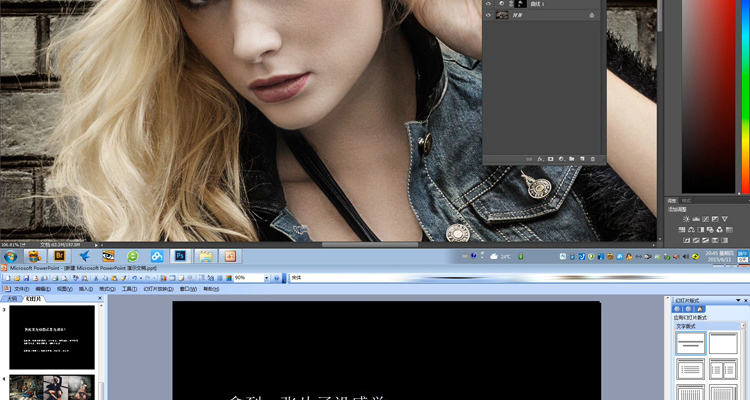The width and height of the screenshot is (750, 400).
Task: Open the Format menu in PowerPoint
Action: tap(107, 289)
